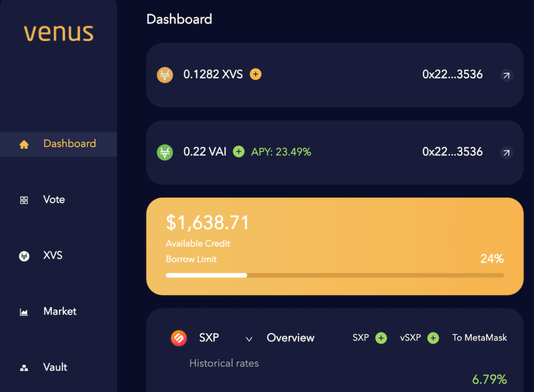Add vSXP token to MetaMask via the plus icon

pyautogui.click(x=433, y=338)
